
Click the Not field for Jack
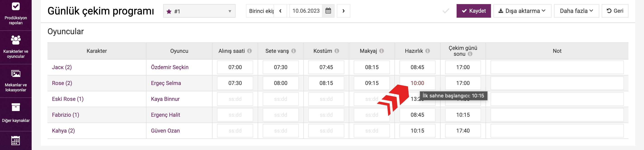point(557,67)
